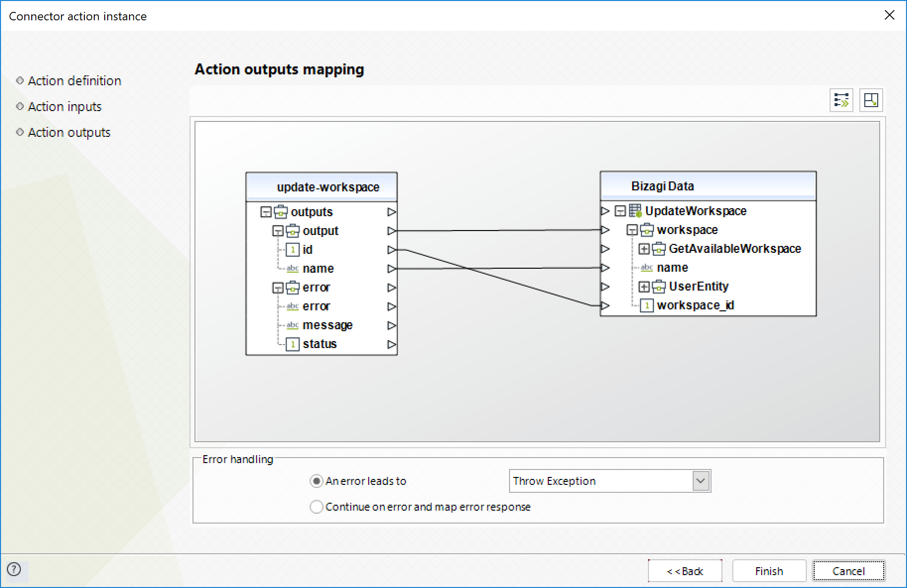
Task: Open the help icon at the bottom left
Action: coord(14,569)
